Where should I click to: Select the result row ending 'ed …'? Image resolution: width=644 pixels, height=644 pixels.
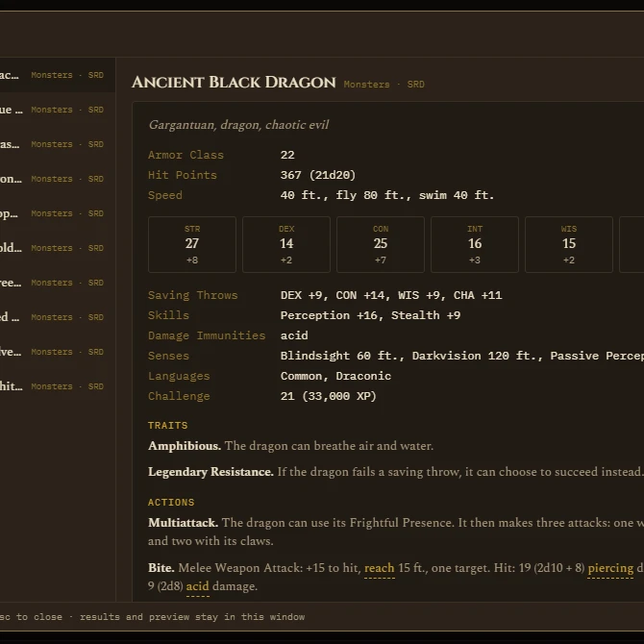pyautogui.click(x=58, y=317)
